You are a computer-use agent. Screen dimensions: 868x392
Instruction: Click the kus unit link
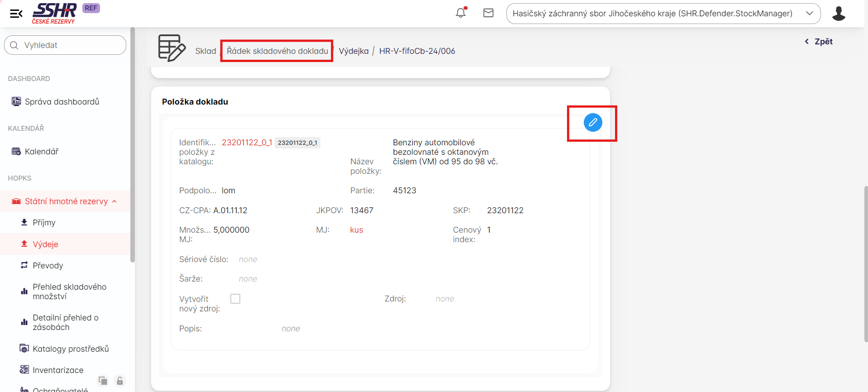coord(356,230)
